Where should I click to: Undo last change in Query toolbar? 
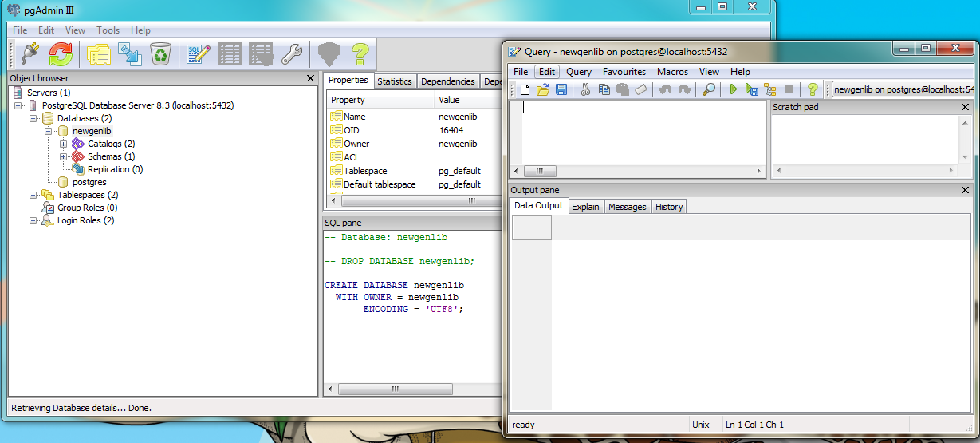(665, 89)
